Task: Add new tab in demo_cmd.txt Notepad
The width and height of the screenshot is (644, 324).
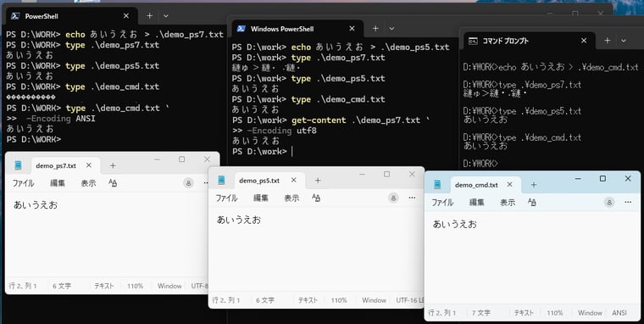Action: pyautogui.click(x=534, y=185)
